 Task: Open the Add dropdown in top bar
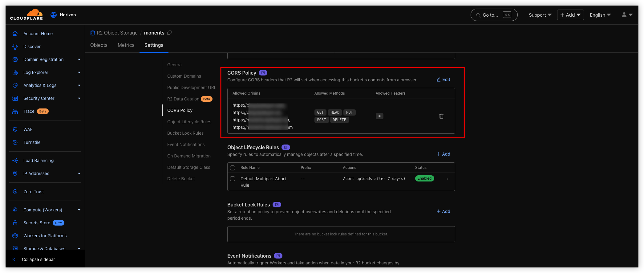[x=570, y=15]
